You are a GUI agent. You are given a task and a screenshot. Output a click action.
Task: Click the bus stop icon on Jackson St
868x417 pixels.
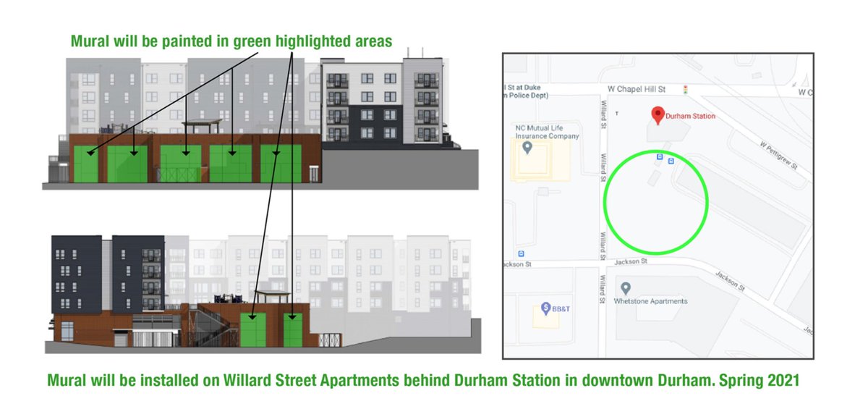(522, 253)
